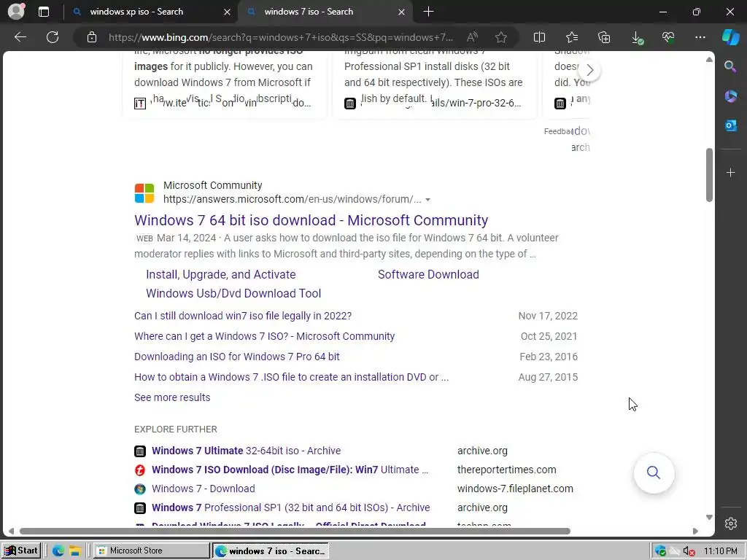View site information via the lock icon
The height and width of the screenshot is (560, 747).
[92, 37]
